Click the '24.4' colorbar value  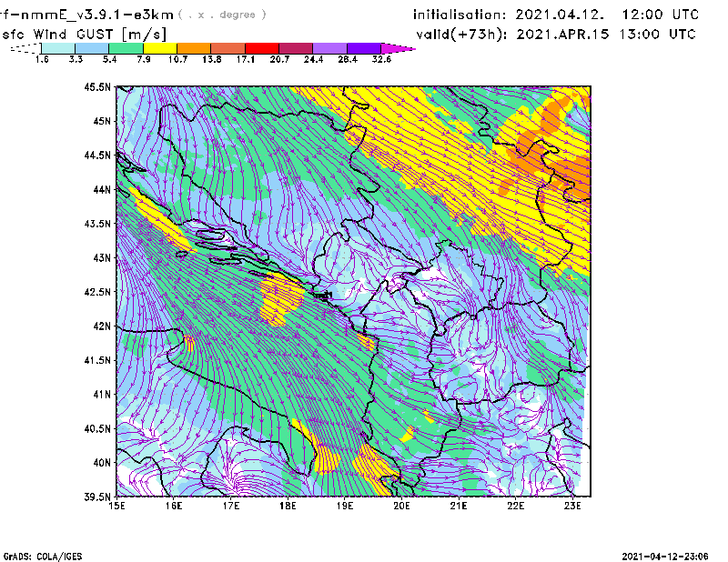tap(313, 59)
